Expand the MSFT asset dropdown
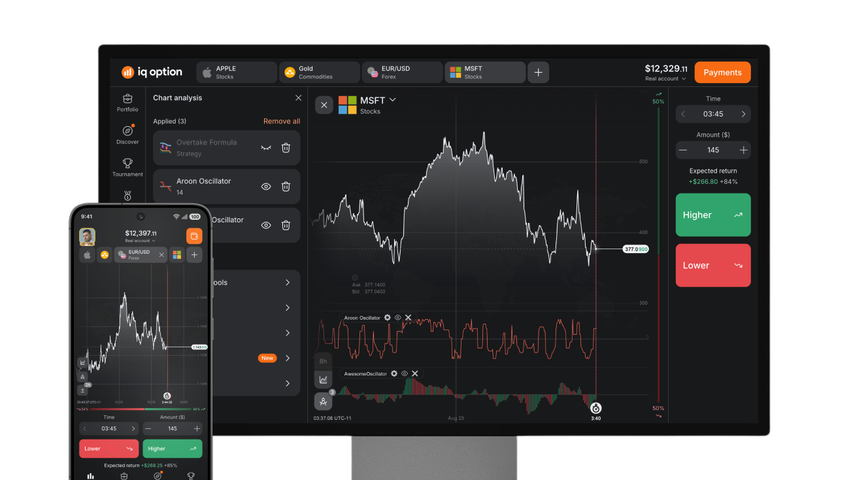The height and width of the screenshot is (480, 868). coord(392,100)
